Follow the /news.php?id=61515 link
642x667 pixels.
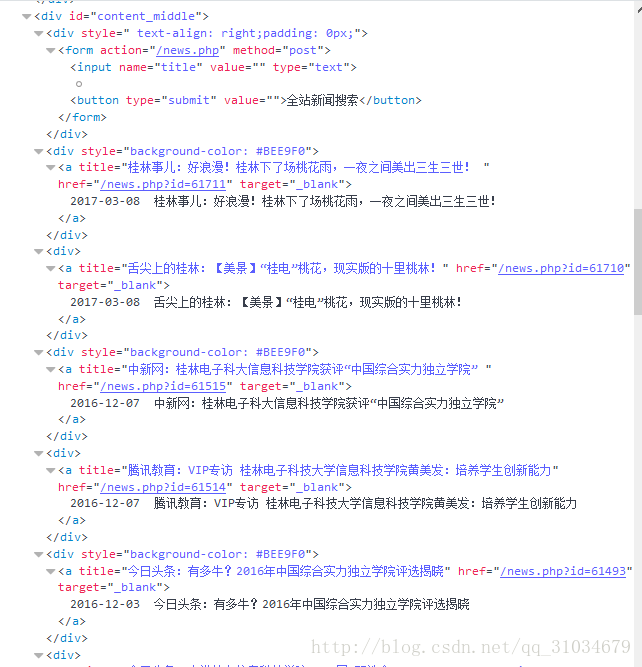[163, 386]
